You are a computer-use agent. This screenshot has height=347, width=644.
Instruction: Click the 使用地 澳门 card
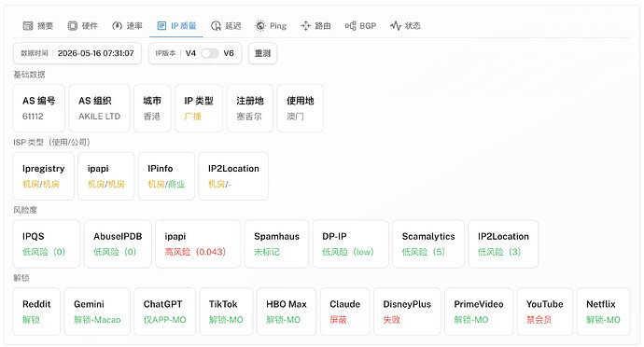tap(301, 108)
